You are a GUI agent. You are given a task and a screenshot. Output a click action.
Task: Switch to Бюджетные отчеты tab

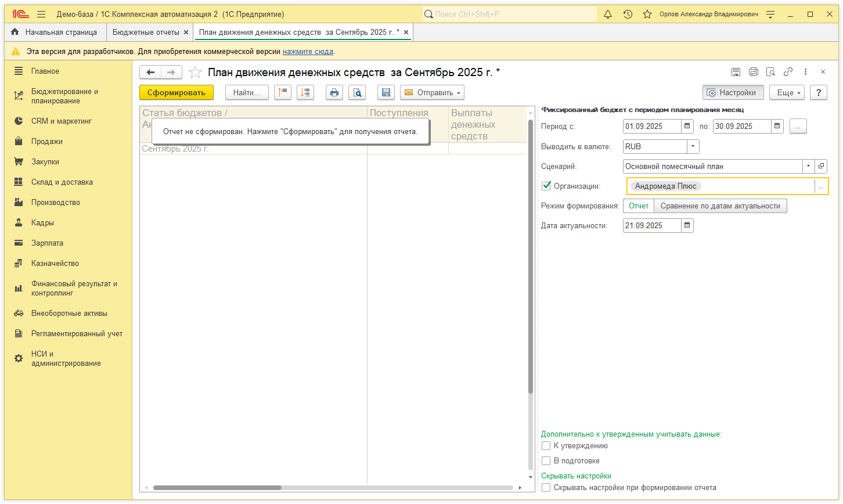146,33
